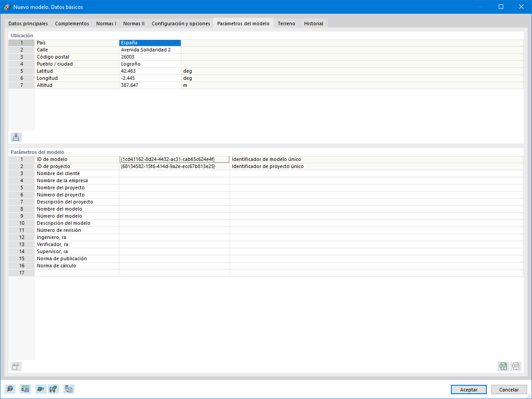Open the map location picker icon under Ubicación
532x399 pixels.
tap(16, 137)
